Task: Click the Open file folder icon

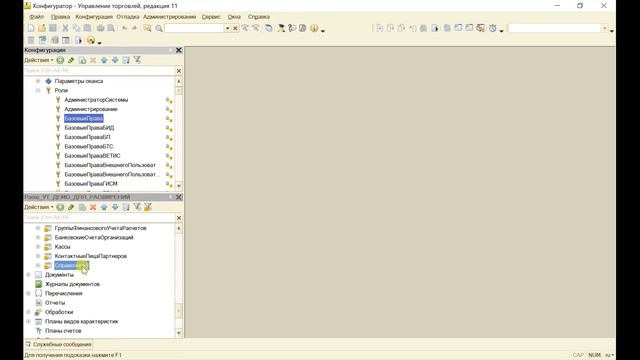Action: pyautogui.click(x=42, y=28)
